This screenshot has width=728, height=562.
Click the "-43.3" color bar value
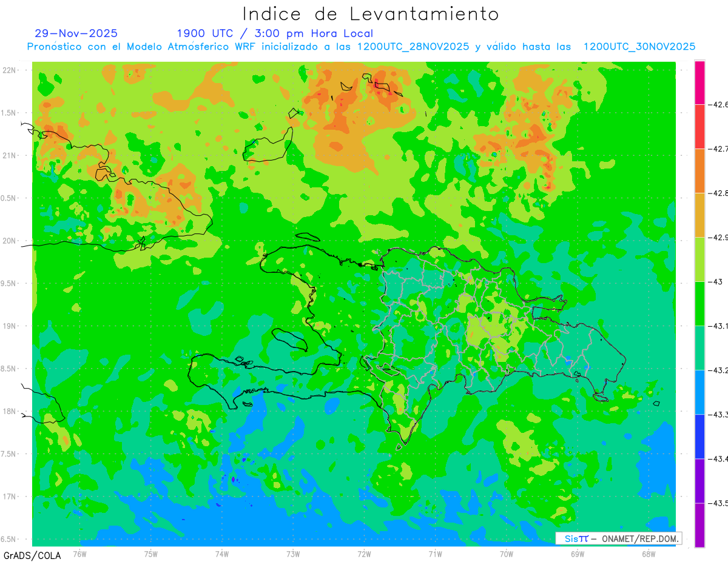(719, 414)
